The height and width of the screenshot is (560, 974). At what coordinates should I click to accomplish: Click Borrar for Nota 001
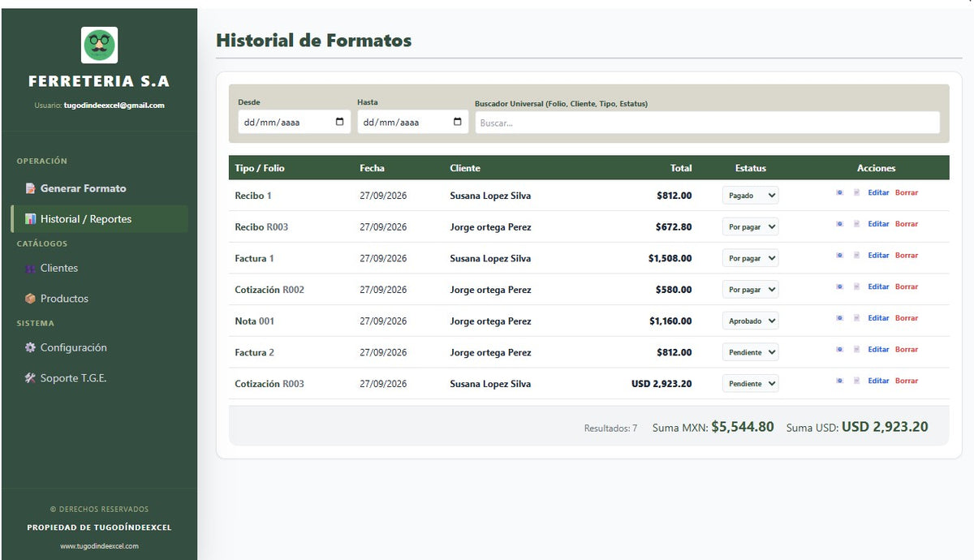(907, 318)
